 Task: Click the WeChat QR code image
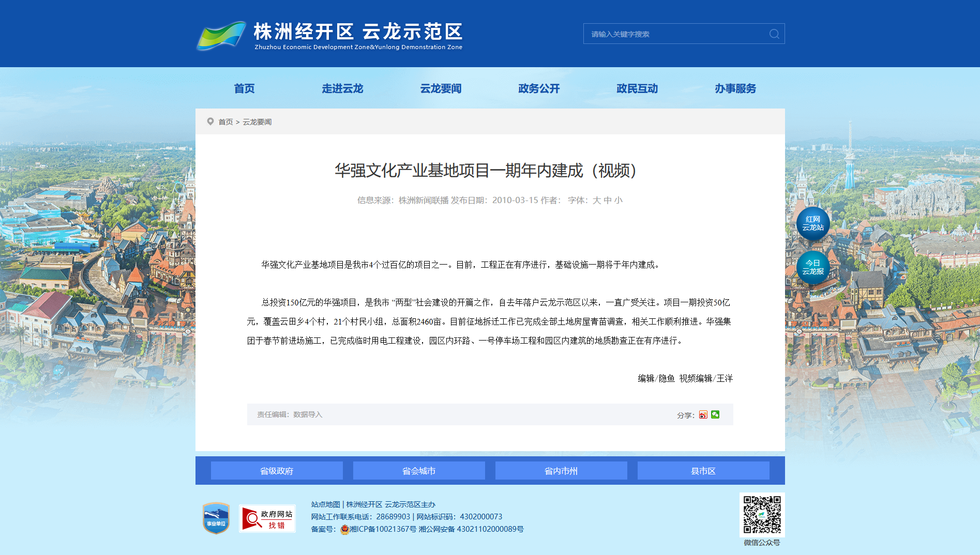click(x=762, y=515)
